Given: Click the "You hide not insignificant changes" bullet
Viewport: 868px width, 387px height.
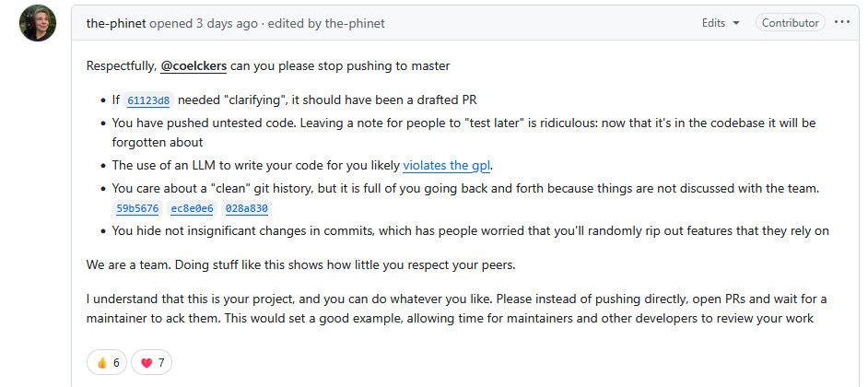Looking at the screenshot, I should click(x=470, y=230).
